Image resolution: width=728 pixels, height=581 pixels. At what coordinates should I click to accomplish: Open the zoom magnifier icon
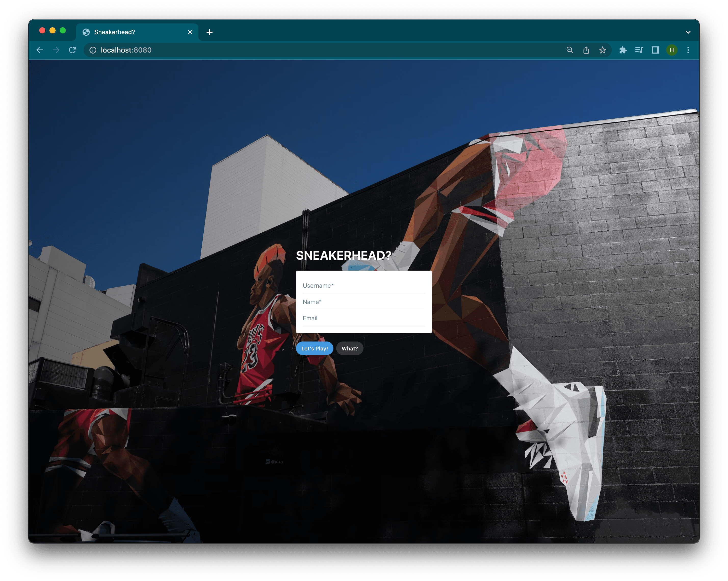[x=570, y=50]
